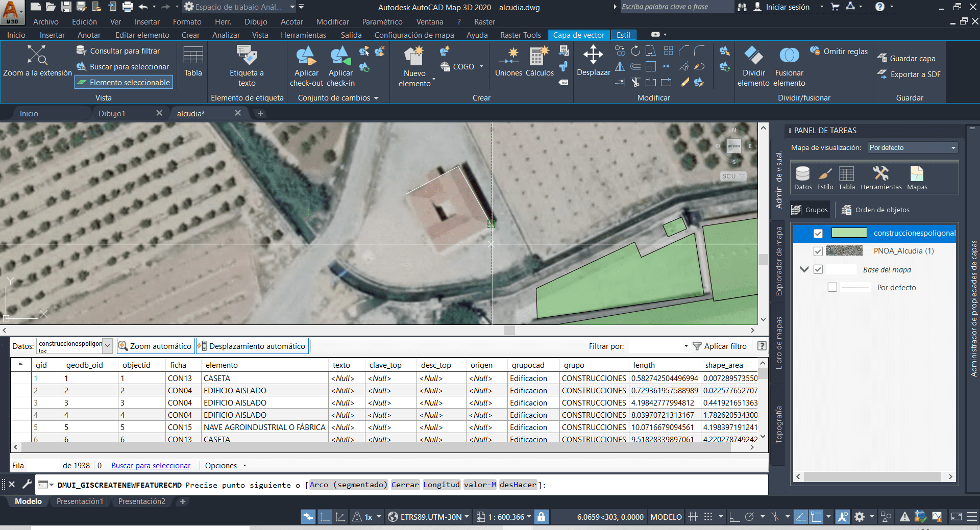The image size is (980, 530).
Task: Switch to the Dibujo1 drawing tab
Action: (112, 113)
